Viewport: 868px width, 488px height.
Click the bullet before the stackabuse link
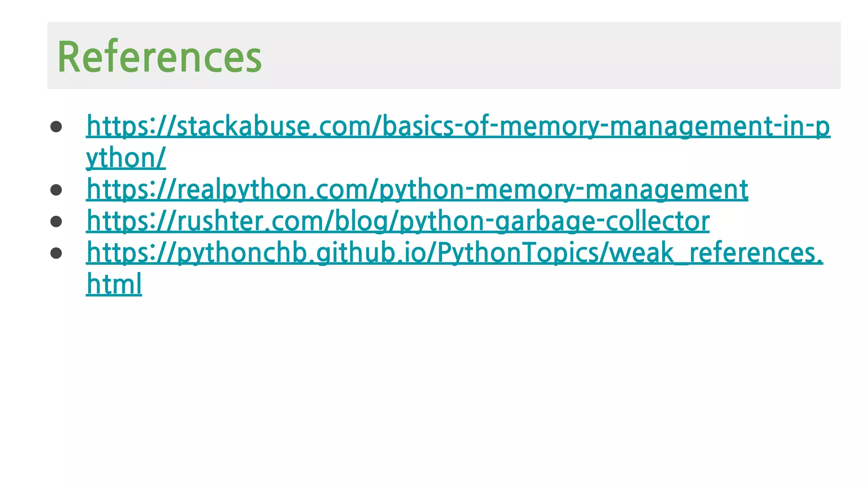(56, 127)
